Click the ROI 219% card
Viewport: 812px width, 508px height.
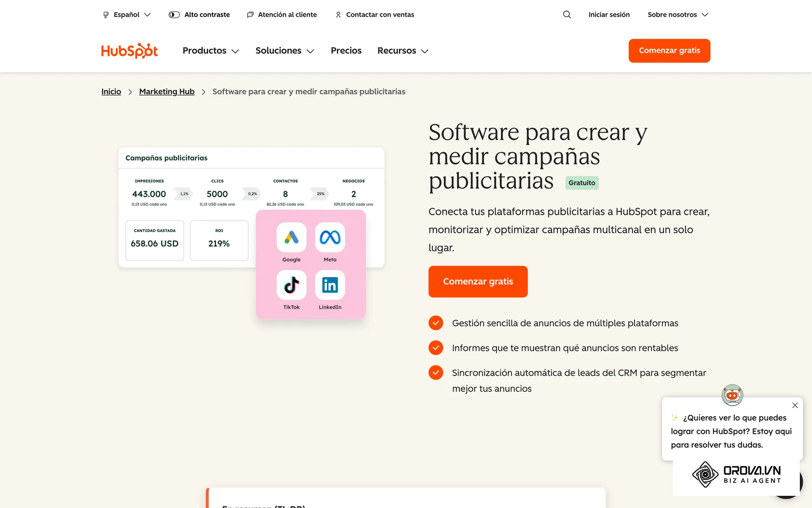(x=219, y=240)
